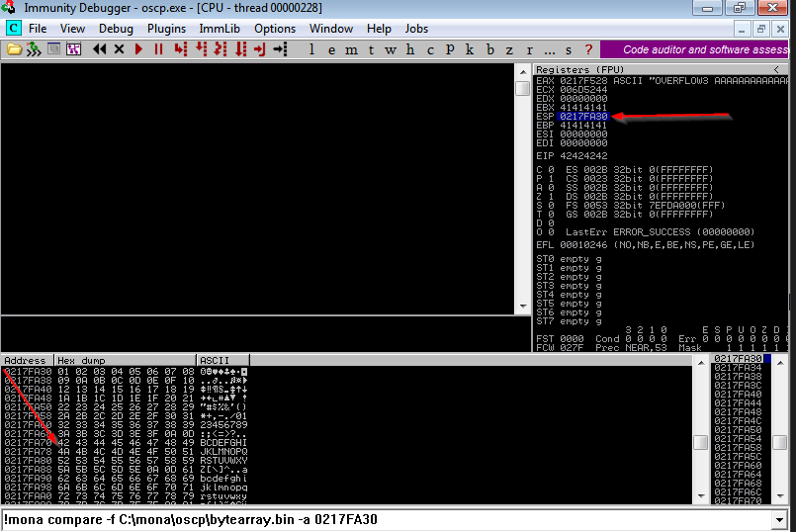Click the Registers (FPU) header

pyautogui.click(x=579, y=69)
